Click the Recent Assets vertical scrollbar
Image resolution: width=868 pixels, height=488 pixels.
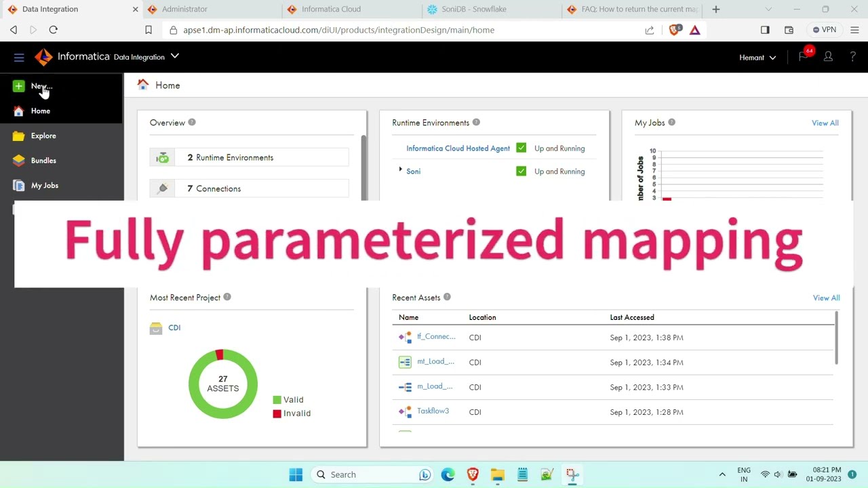point(836,338)
